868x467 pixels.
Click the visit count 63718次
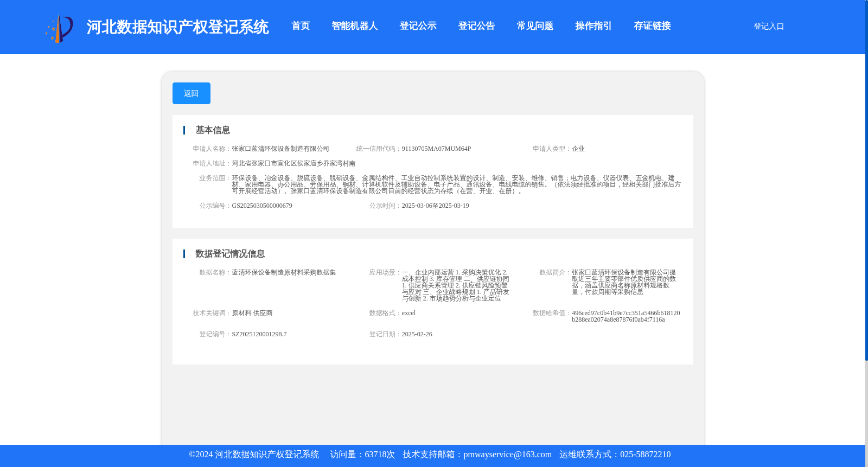[380, 455]
